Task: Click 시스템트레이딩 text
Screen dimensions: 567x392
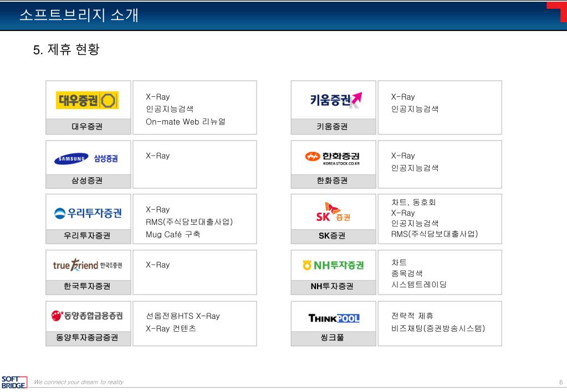Action: [x=419, y=285]
